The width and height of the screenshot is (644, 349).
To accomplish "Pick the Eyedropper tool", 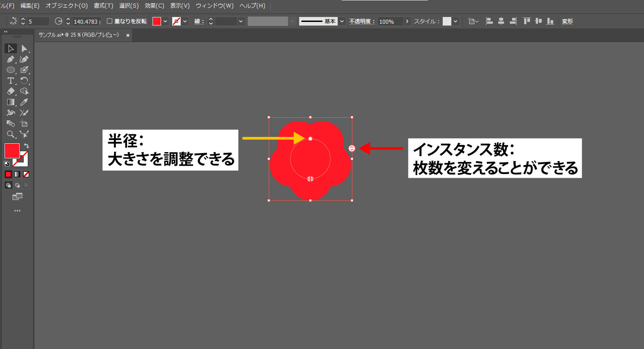I will (25, 102).
